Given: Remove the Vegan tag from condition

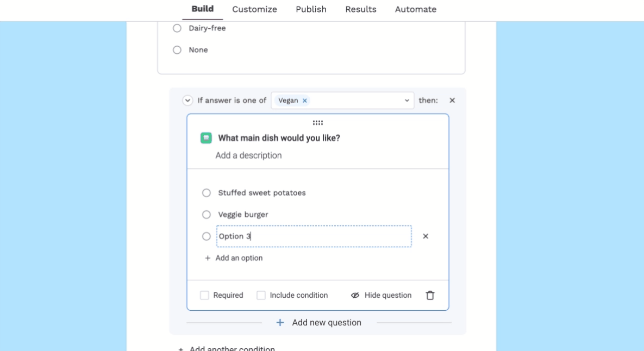Looking at the screenshot, I should pos(305,101).
